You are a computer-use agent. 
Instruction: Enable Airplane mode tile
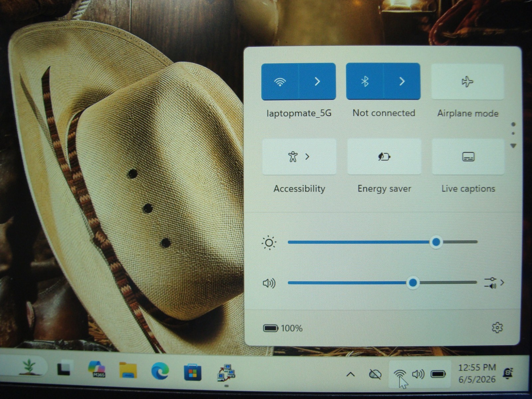coord(467,81)
